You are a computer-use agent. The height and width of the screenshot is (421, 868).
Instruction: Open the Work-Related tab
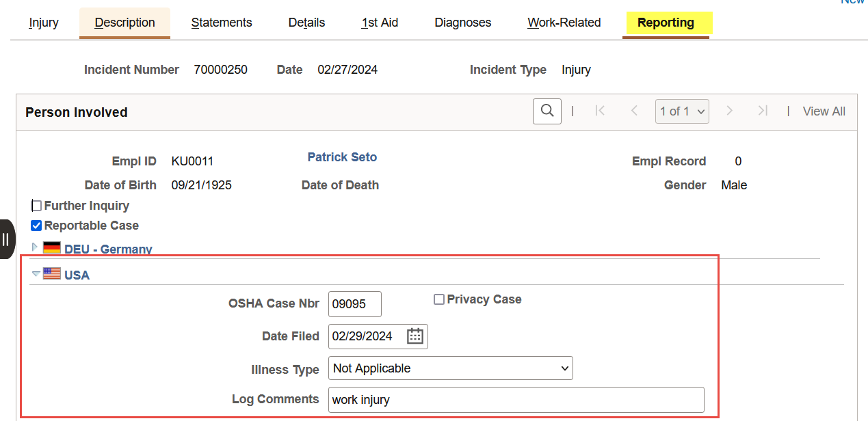[x=564, y=23]
